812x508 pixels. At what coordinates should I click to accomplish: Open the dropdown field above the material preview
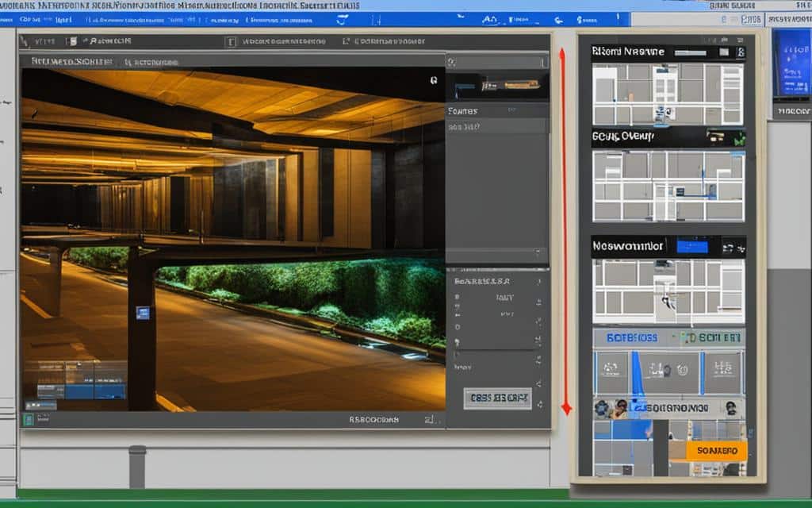[496, 60]
